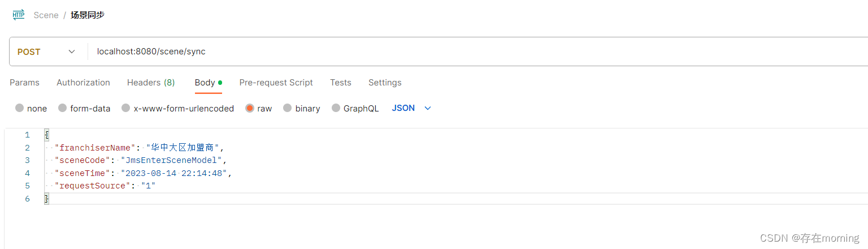The width and height of the screenshot is (868, 249).
Task: Switch to the Params tab
Action: [24, 83]
